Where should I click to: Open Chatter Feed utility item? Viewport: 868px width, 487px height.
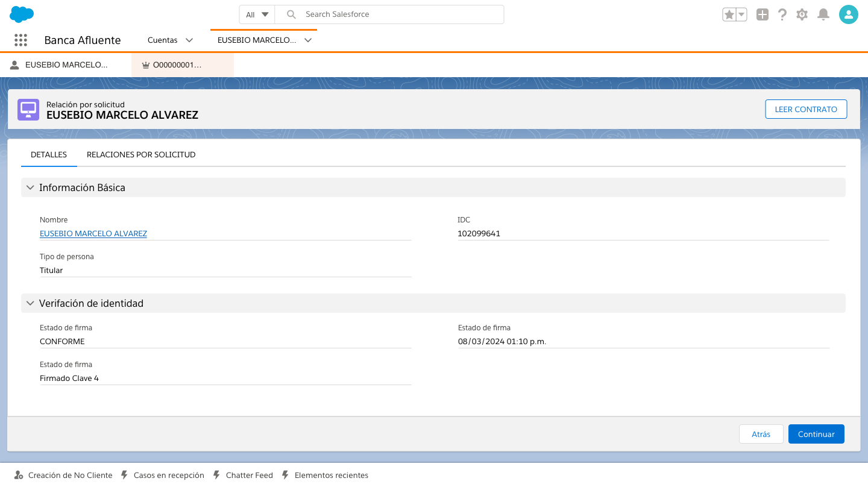(x=243, y=475)
